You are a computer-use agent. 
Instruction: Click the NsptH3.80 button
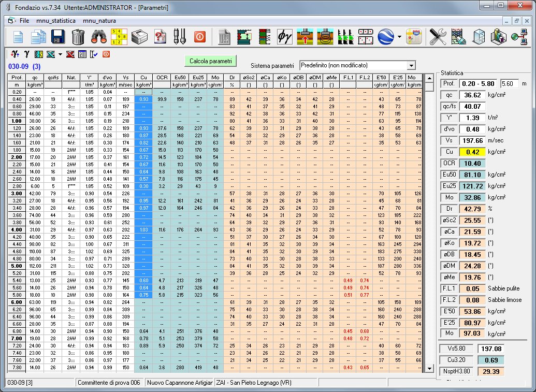(456, 371)
